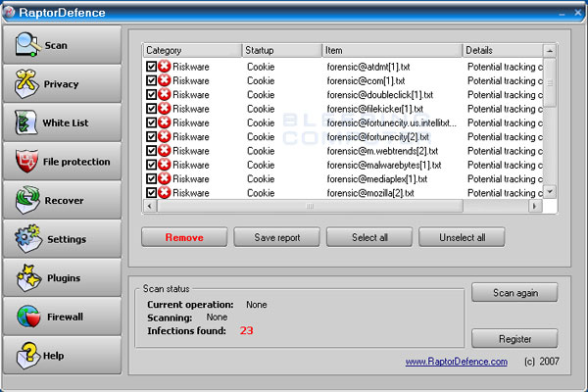Sort list by Startup column header
588x392 pixels.
(282, 50)
